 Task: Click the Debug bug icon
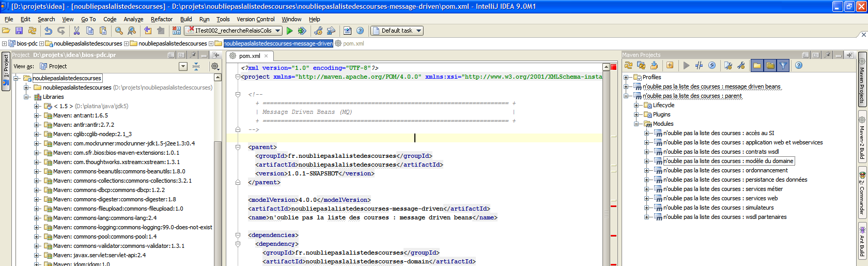tap(302, 31)
